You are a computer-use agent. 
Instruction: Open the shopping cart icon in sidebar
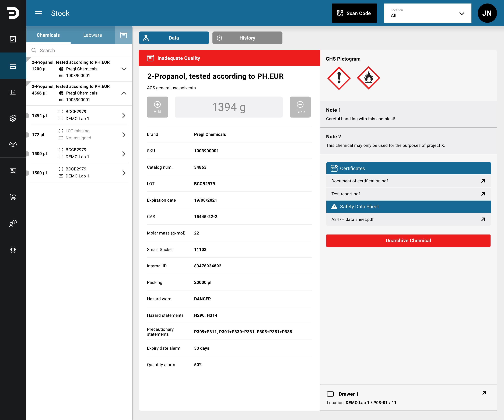pos(13,197)
